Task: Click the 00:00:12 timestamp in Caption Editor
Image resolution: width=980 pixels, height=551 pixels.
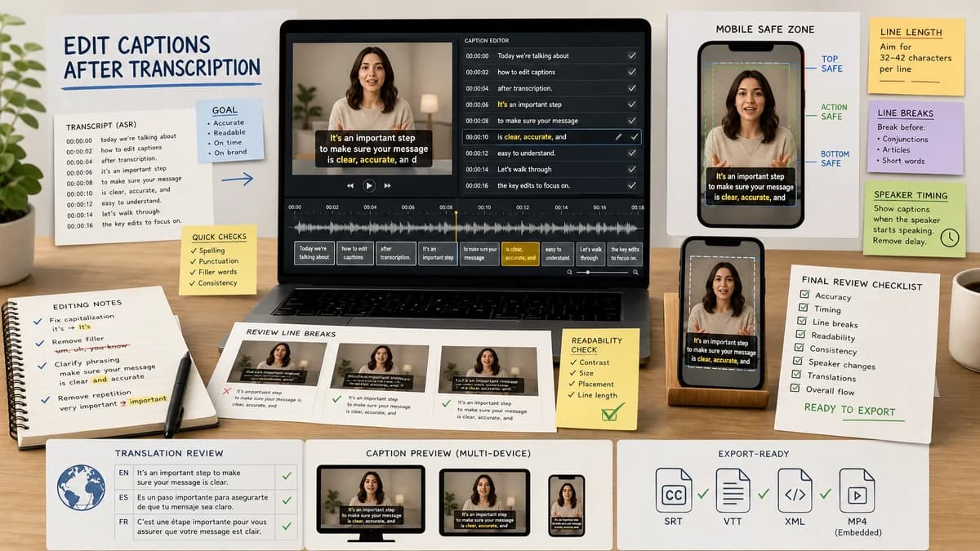Action: 477,153
